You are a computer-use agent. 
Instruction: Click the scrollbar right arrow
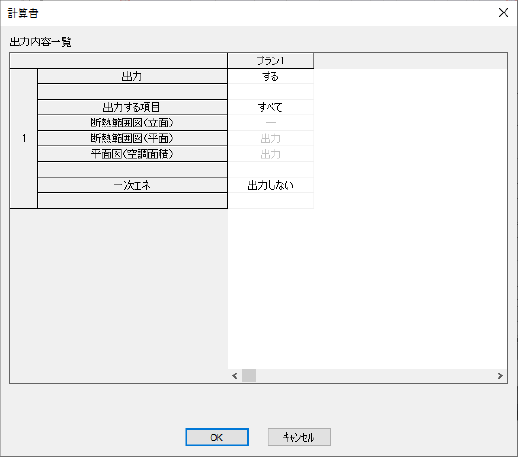(x=500, y=376)
